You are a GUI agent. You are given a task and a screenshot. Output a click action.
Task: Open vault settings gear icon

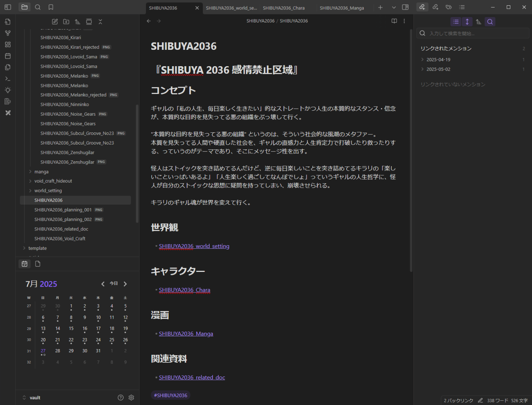(x=131, y=397)
